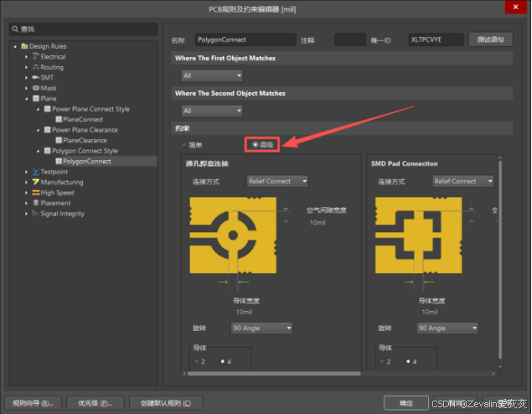Image resolution: width=532 pixels, height=414 pixels.
Task: Close the PCB rules editor dialog
Action: pyautogui.click(x=515, y=8)
